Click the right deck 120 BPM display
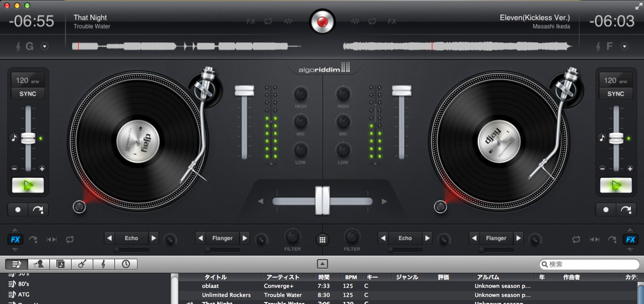 pos(616,80)
